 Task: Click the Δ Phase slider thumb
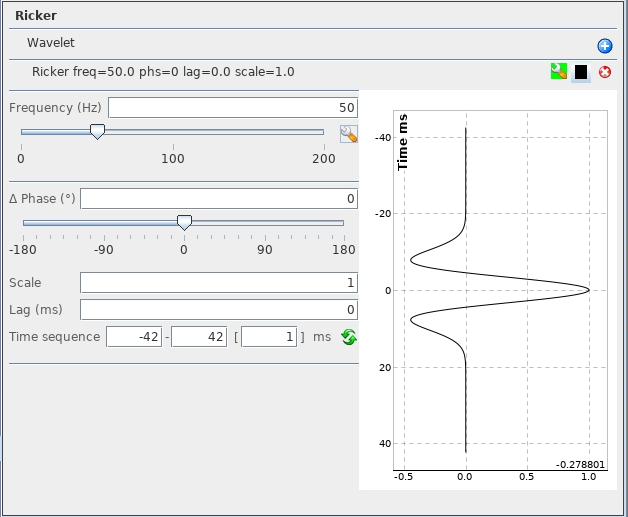[184, 222]
